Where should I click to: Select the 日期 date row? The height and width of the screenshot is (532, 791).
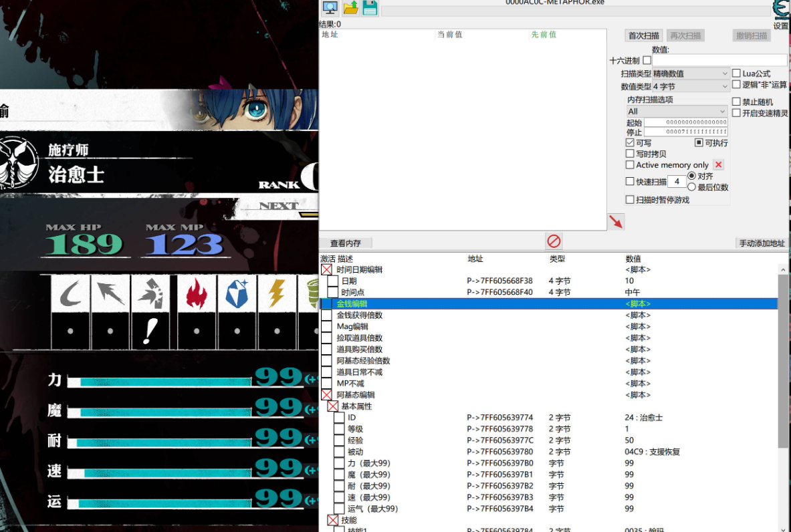[548, 281]
